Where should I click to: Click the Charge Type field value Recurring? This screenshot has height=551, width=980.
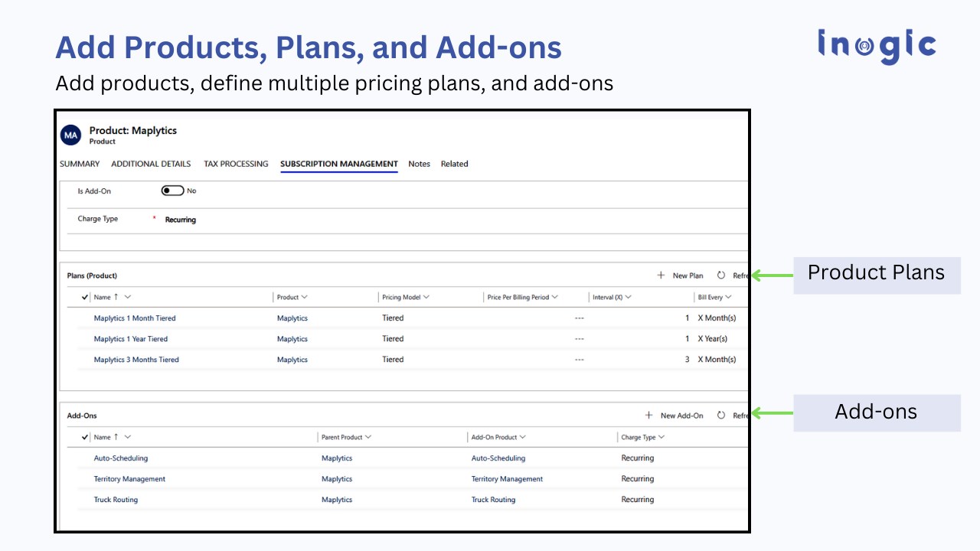pos(181,220)
